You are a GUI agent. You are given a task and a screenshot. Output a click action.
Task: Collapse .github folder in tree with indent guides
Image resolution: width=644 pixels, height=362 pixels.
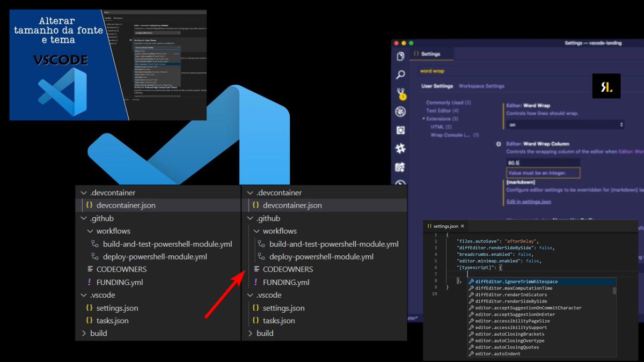(x=250, y=218)
